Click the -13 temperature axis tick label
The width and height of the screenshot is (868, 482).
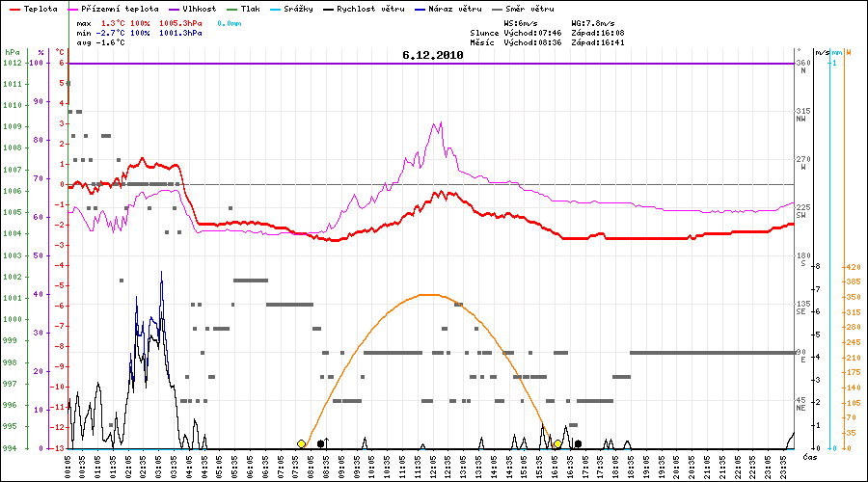(58, 448)
